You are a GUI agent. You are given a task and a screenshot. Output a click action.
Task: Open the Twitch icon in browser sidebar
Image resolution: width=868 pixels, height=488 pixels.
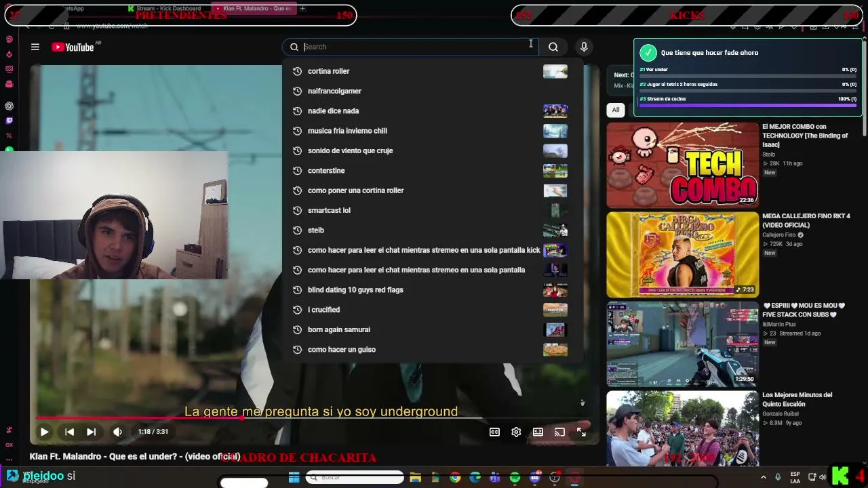pos(9,121)
